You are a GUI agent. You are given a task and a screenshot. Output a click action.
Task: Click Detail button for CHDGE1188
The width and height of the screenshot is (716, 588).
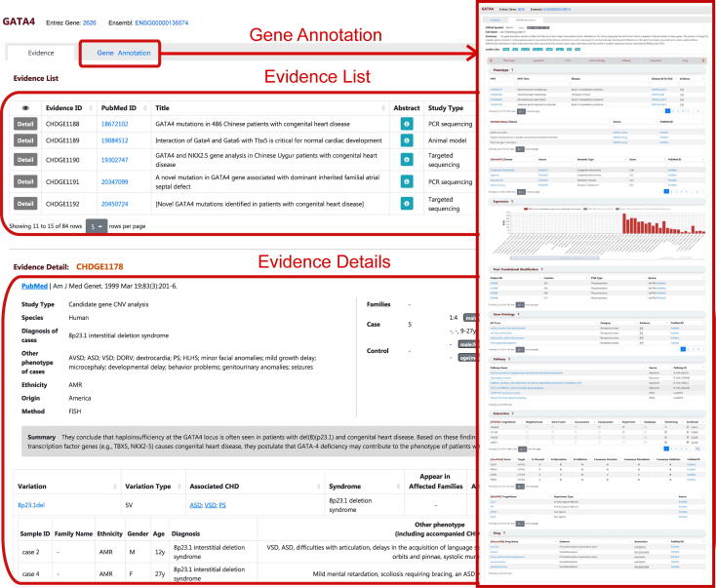[25, 124]
